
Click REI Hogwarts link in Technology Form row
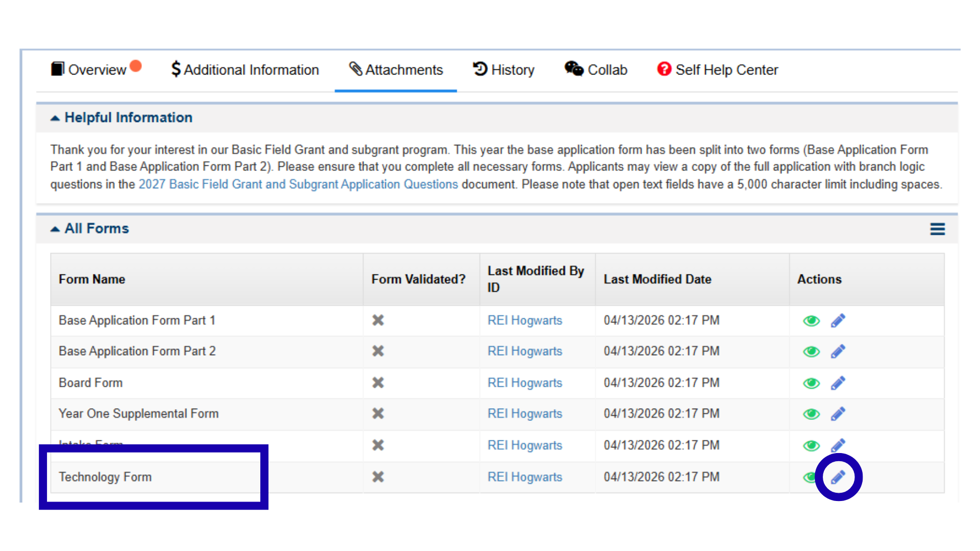(x=525, y=477)
